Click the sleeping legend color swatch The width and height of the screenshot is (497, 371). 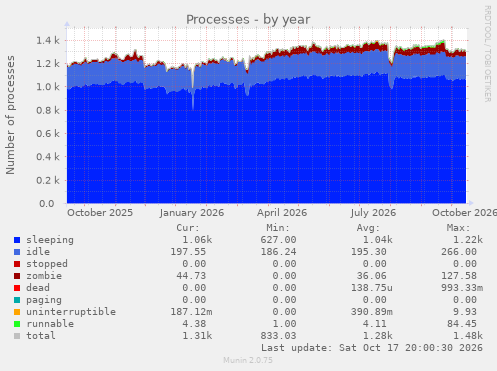pos(17,240)
